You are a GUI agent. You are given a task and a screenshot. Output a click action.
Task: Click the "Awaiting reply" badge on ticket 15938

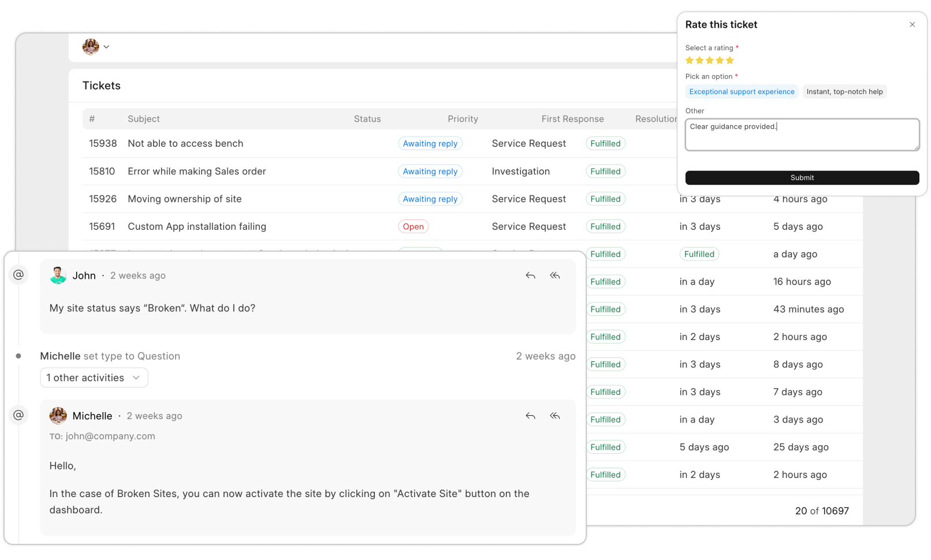[x=430, y=143]
